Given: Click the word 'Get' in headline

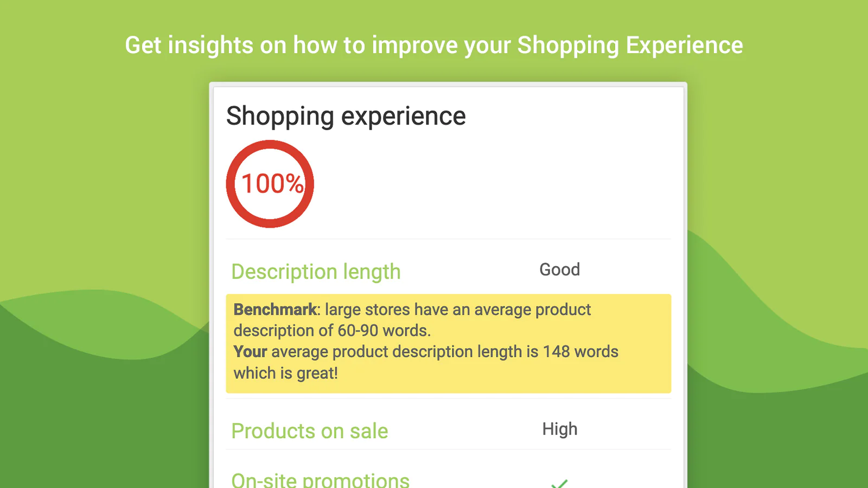Looking at the screenshot, I should (143, 45).
